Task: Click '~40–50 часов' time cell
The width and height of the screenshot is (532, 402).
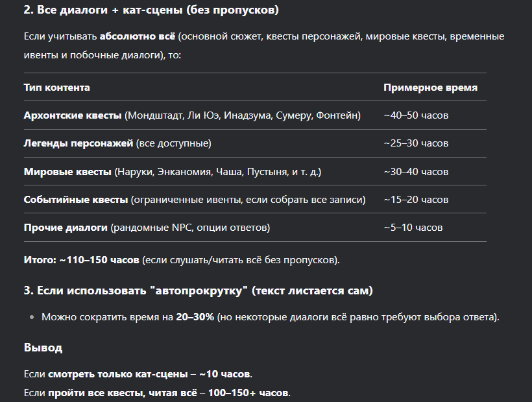Action: tap(416, 115)
